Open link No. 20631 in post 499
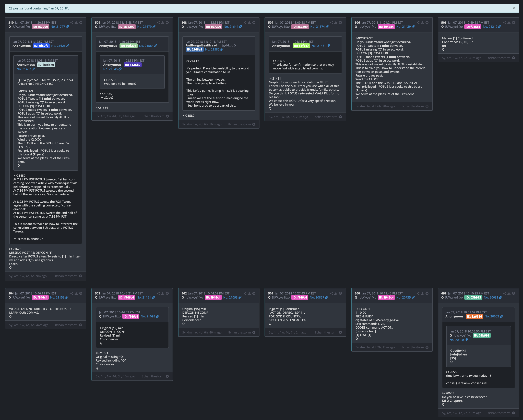Viewport: 523px width, 420px height. pyautogui.click(x=493, y=298)
